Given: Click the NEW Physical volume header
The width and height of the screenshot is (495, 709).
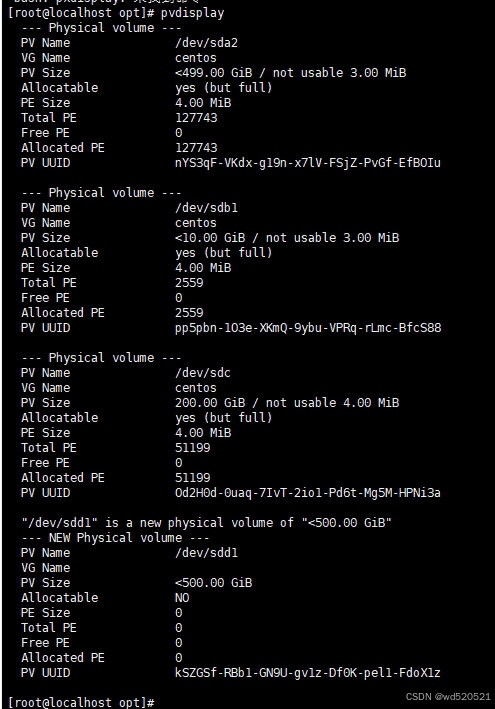Looking at the screenshot, I should pyautogui.click(x=115, y=538).
